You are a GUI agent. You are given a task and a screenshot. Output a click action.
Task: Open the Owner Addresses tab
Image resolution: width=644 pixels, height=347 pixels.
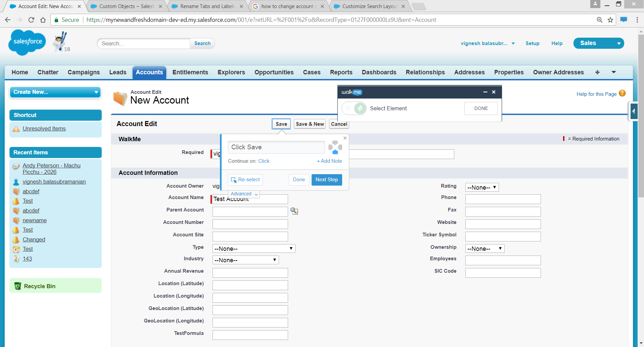click(x=558, y=72)
